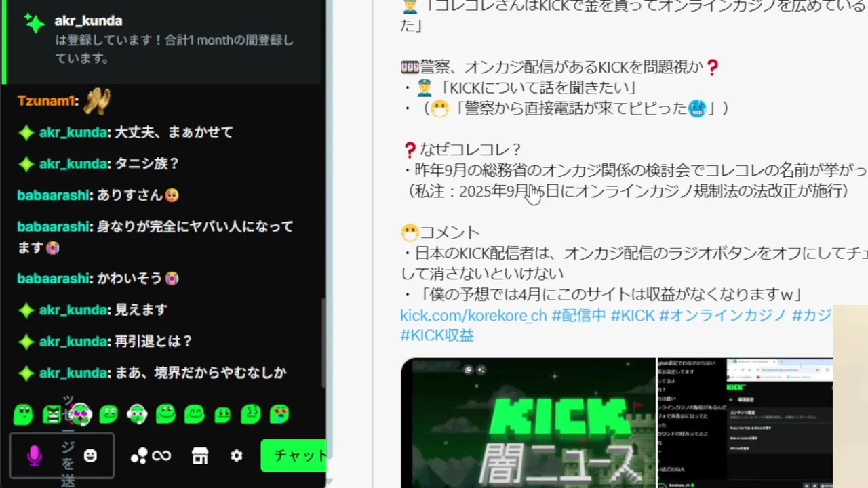Open babaarashi profile from かわいそう message

tap(54, 279)
